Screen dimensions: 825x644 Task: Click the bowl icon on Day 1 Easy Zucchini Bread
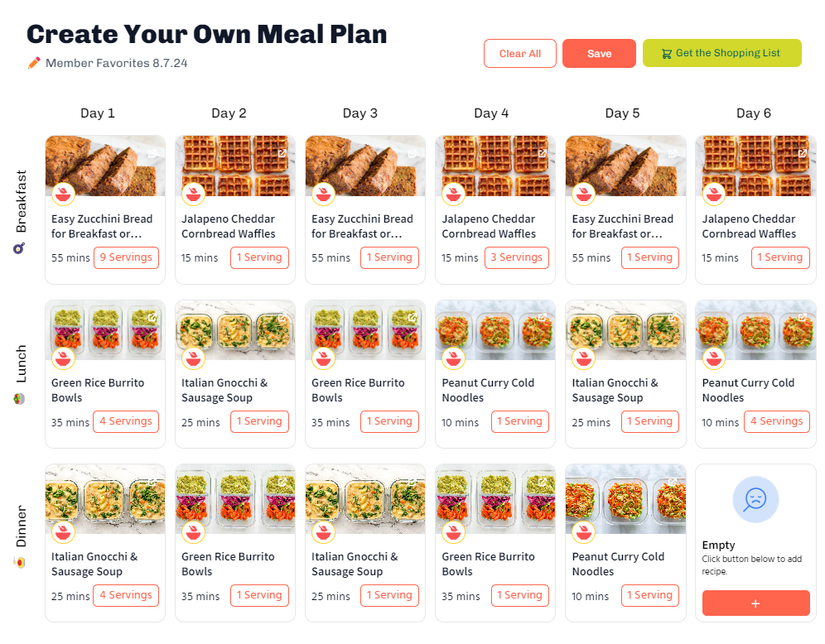click(x=63, y=194)
